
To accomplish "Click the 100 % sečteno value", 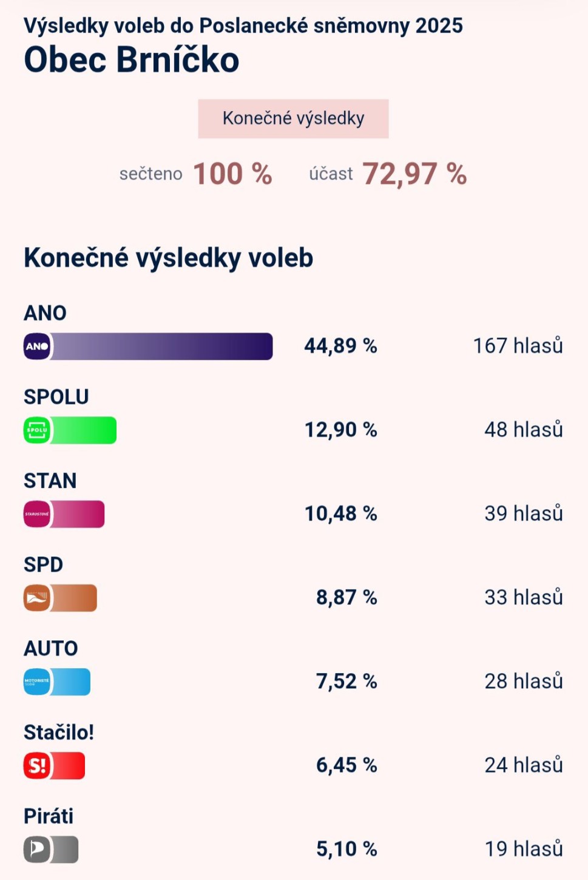I will pyautogui.click(x=232, y=174).
